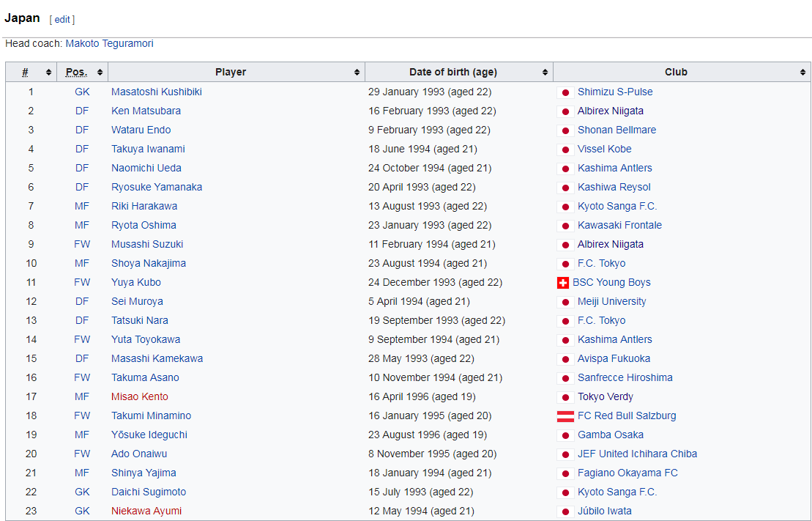The height and width of the screenshot is (521, 812).
Task: Click Japan flag beside Kawasaki Frontale
Action: click(x=565, y=226)
